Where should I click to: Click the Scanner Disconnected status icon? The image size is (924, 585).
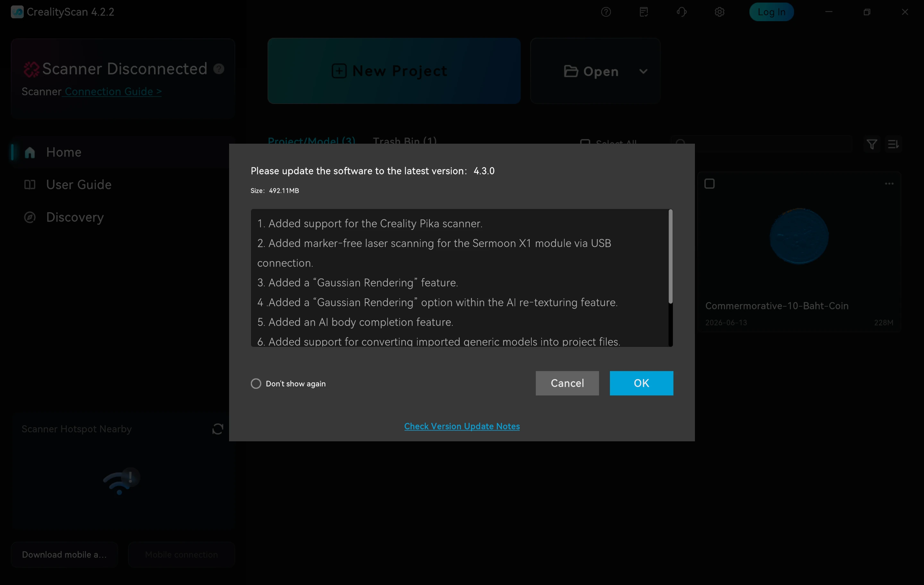tap(31, 69)
